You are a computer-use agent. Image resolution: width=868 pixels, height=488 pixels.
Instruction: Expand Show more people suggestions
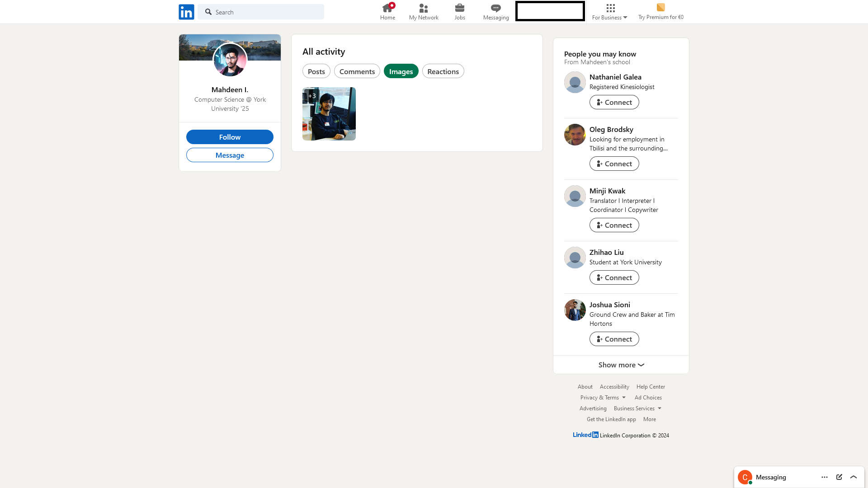(621, 365)
